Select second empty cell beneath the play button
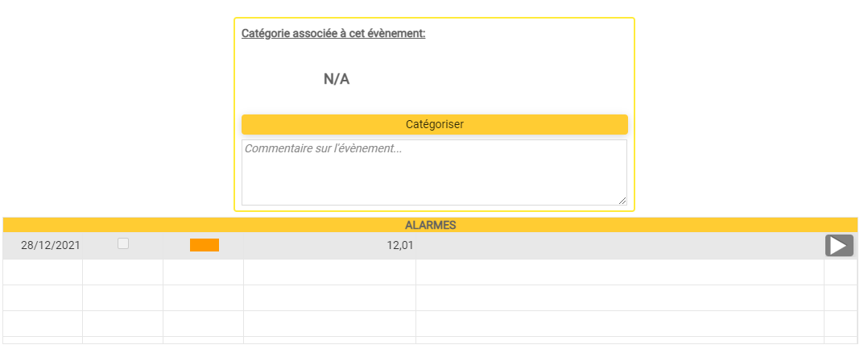 [840, 298]
